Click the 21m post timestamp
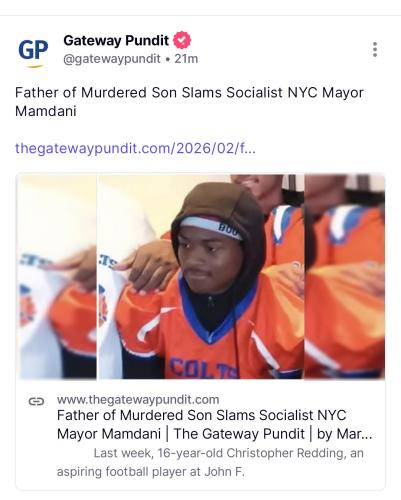 point(186,59)
